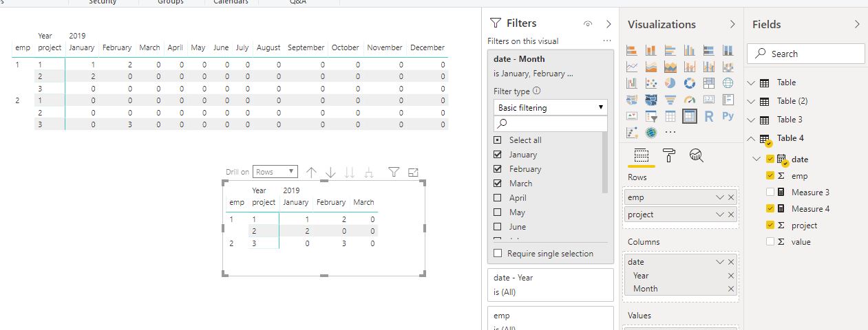Open the Format paint roller tab
868x330 pixels.
pos(668,155)
